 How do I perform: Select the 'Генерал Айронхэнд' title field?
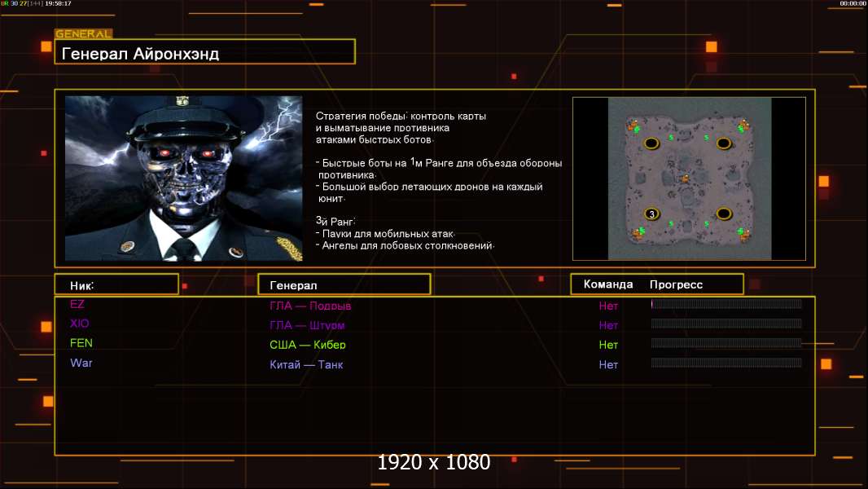(205, 52)
